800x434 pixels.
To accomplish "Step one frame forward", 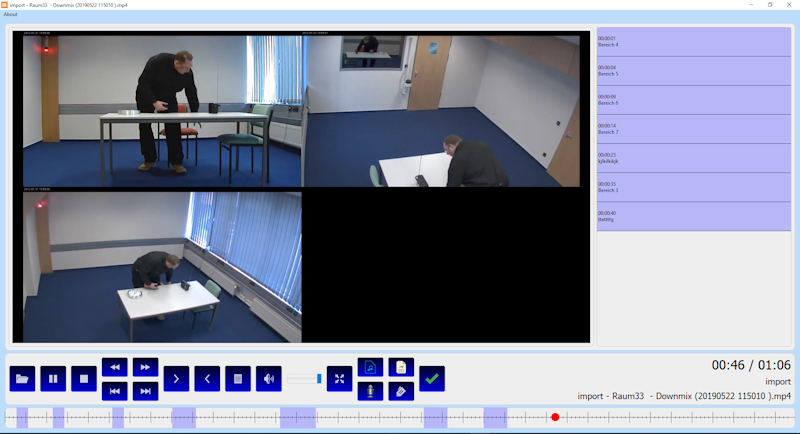I will click(176, 379).
